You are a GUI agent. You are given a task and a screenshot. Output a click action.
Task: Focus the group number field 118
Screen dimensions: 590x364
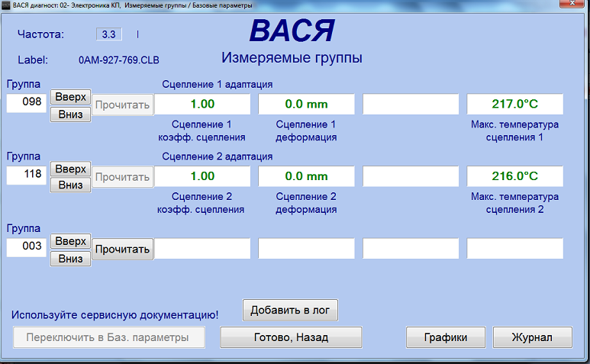point(27,175)
